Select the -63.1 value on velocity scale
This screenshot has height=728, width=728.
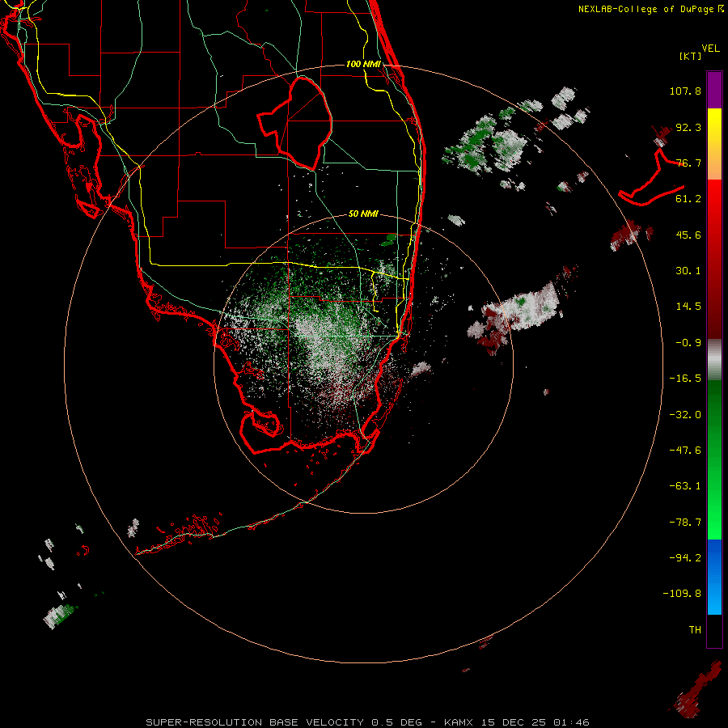point(685,486)
